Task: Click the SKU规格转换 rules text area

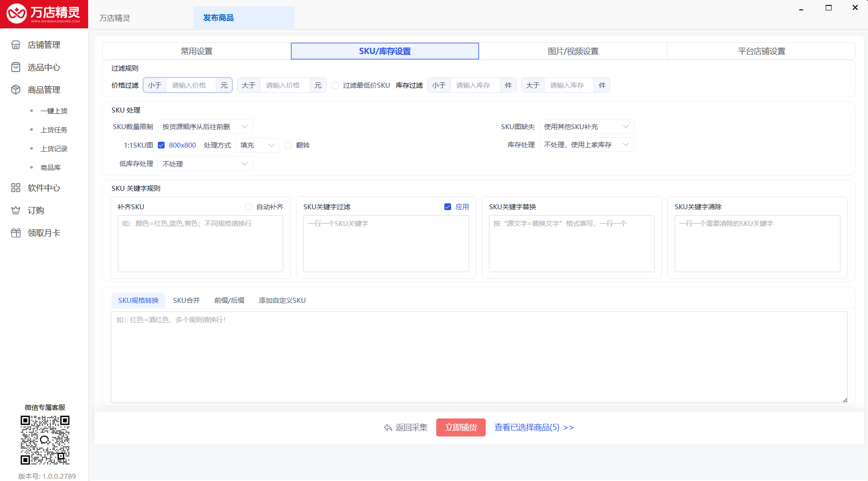Action: [479, 357]
